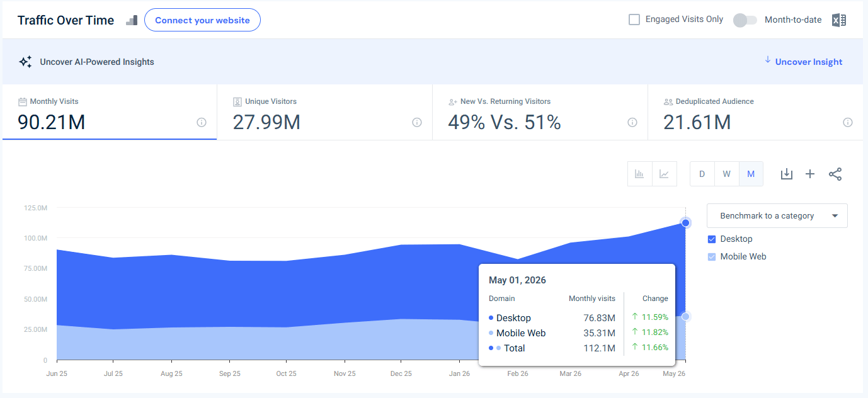Select the Unique Visitors metric tab
Screen dimensions: 868x398
(x=325, y=112)
